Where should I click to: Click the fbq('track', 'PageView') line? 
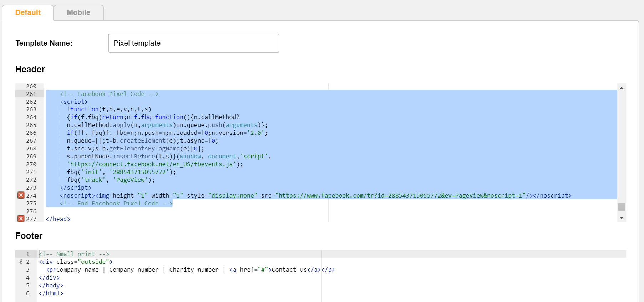click(x=111, y=180)
